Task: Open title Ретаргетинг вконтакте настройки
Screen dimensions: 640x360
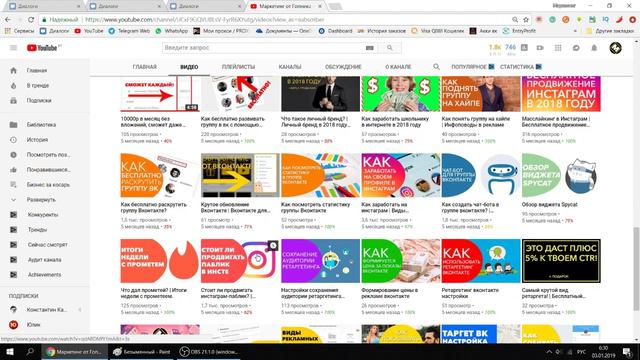Action: click(470, 293)
